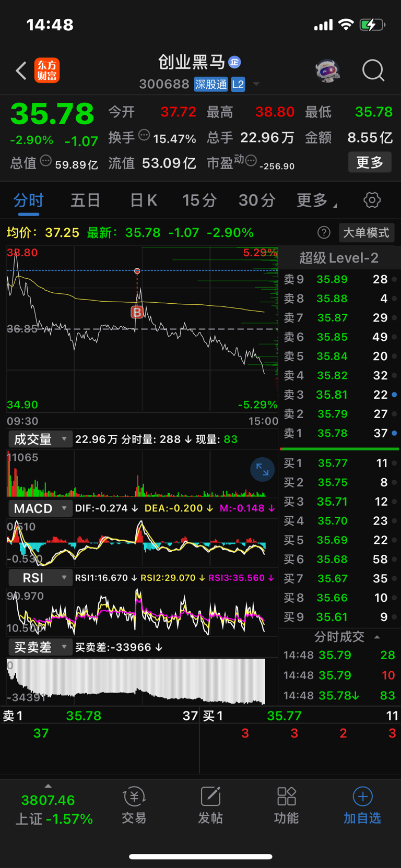Select the 买1 35.77 order row in Level-2 list

(340, 463)
